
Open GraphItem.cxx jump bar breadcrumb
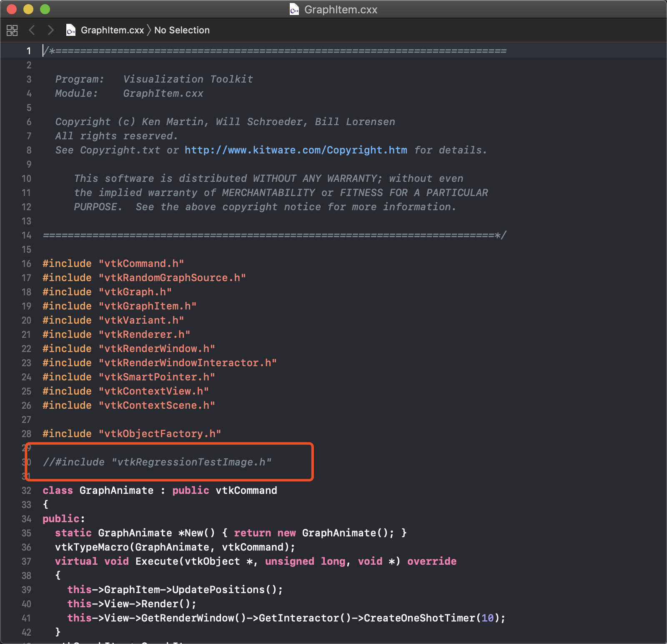coord(112,30)
